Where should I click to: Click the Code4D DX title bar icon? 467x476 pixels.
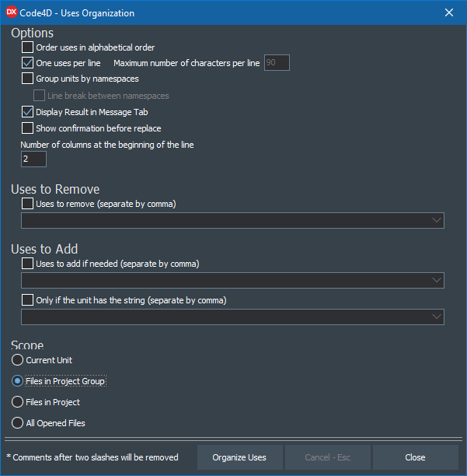pos(12,12)
